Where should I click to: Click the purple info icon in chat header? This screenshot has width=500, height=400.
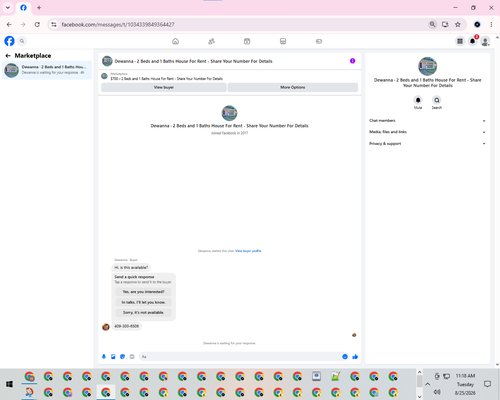[352, 61]
